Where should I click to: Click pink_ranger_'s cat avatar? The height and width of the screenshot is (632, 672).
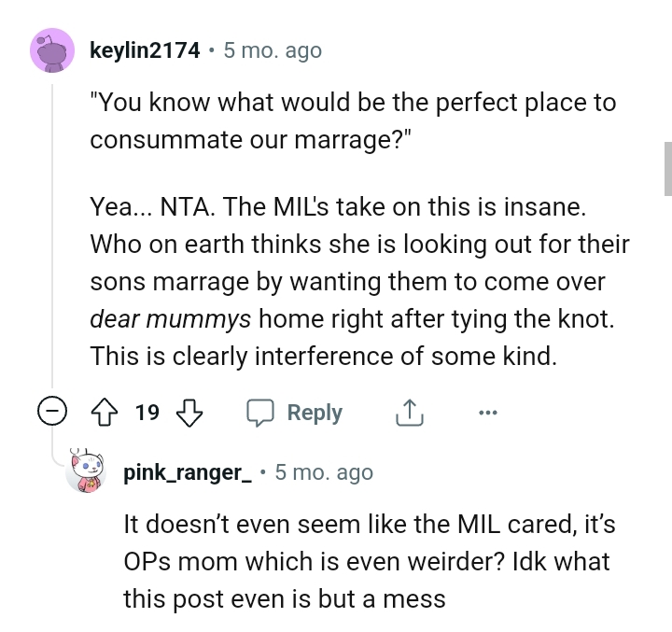[x=91, y=472]
